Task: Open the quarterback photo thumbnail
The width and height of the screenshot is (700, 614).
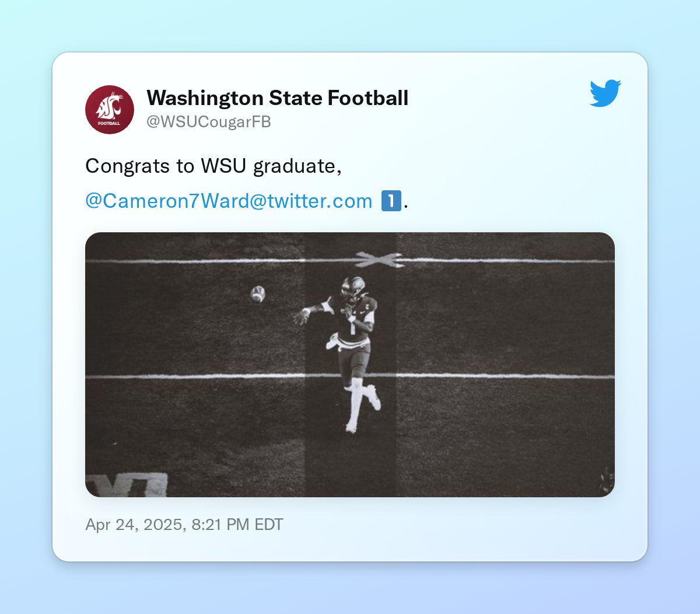Action: 350,365
